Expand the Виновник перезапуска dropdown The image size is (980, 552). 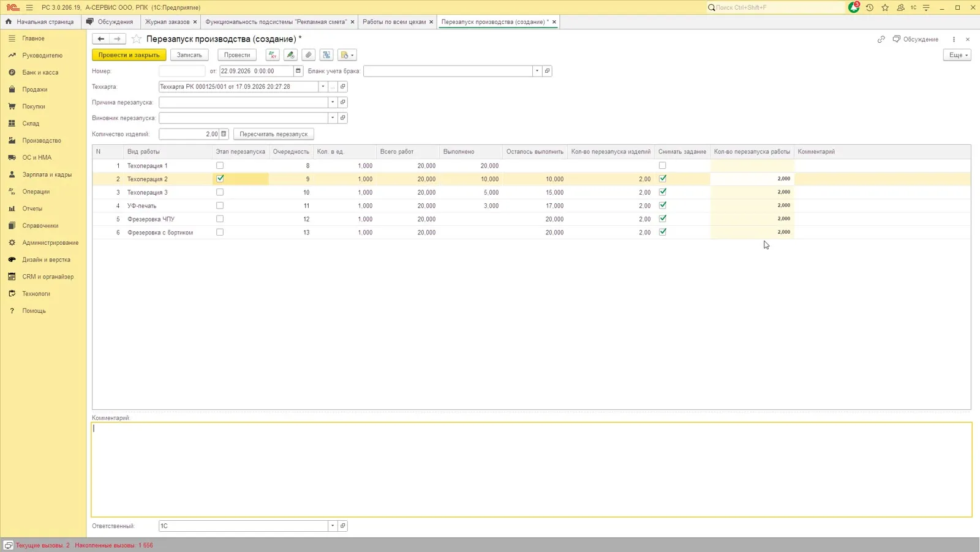(x=333, y=117)
